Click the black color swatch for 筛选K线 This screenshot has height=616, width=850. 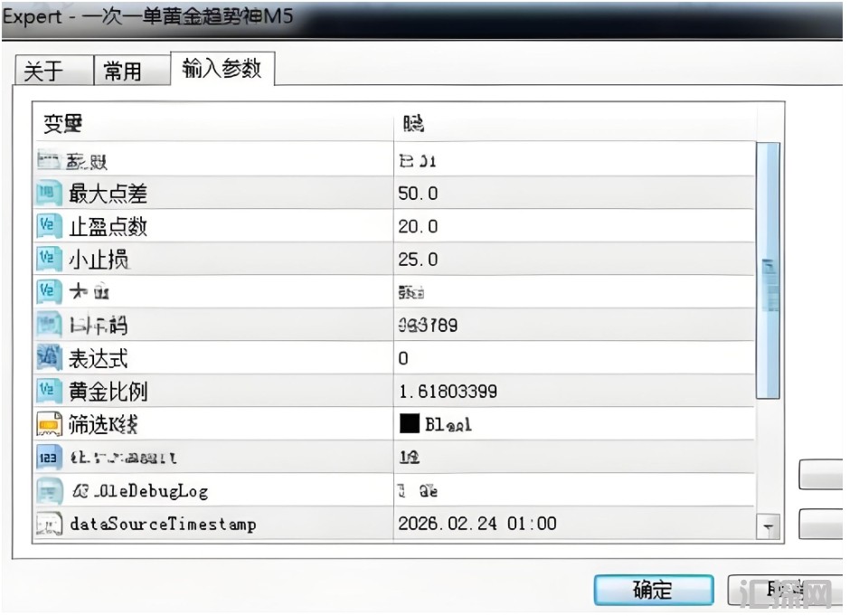click(x=410, y=424)
